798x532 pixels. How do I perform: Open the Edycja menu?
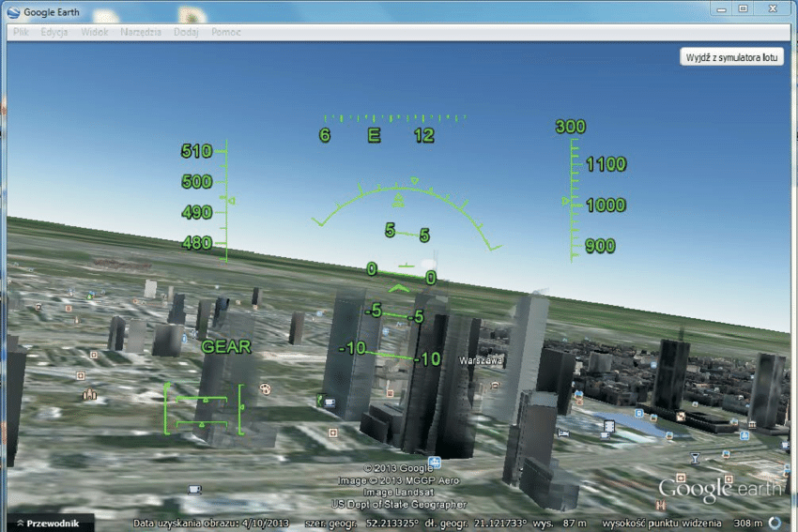point(54,32)
